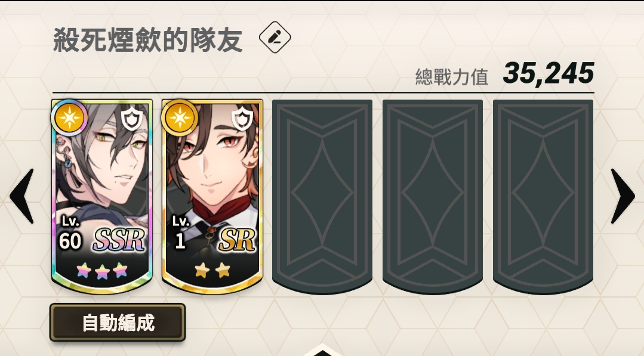Click the shield role icon on SSR card
This screenshot has width=644, height=356.
point(132,118)
